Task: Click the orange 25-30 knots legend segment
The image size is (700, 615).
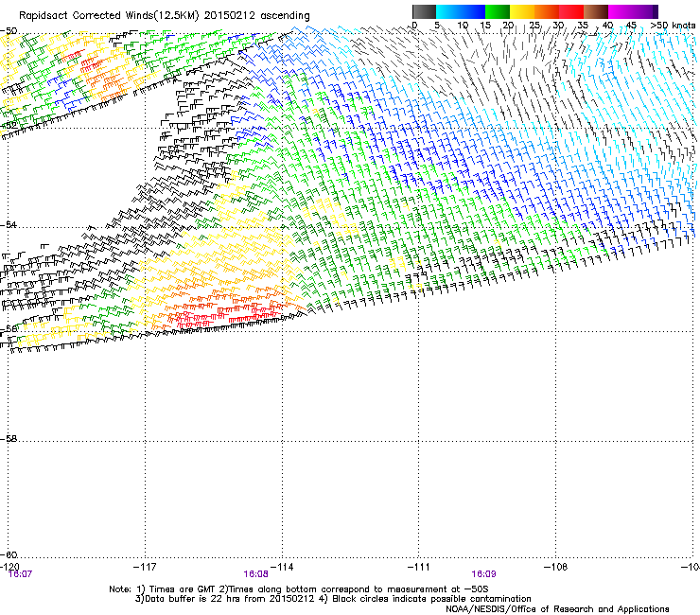Action: click(x=547, y=11)
